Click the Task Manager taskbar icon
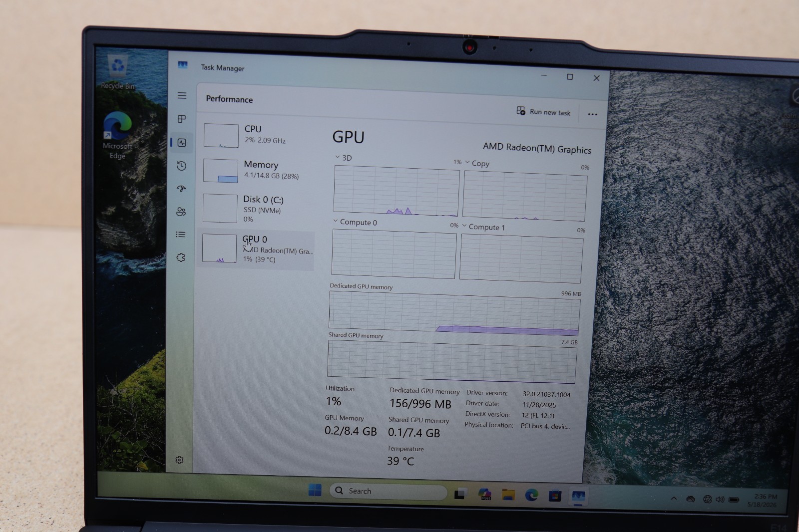Viewport: 799px width, 532px height. 578,497
